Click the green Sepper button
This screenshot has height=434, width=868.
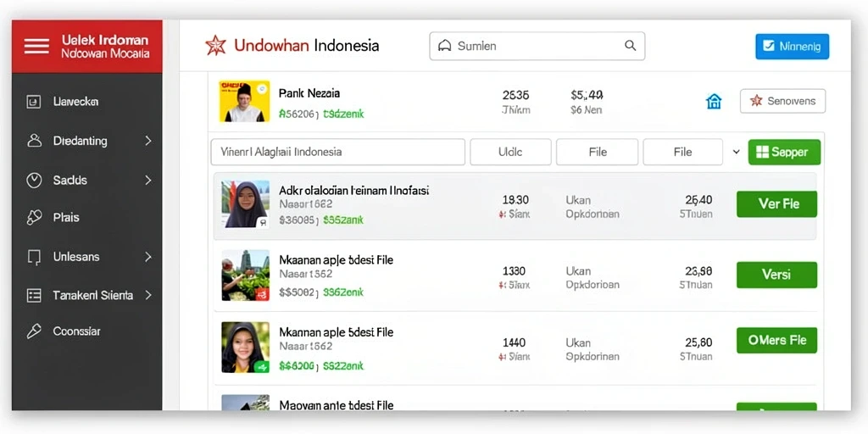point(784,153)
